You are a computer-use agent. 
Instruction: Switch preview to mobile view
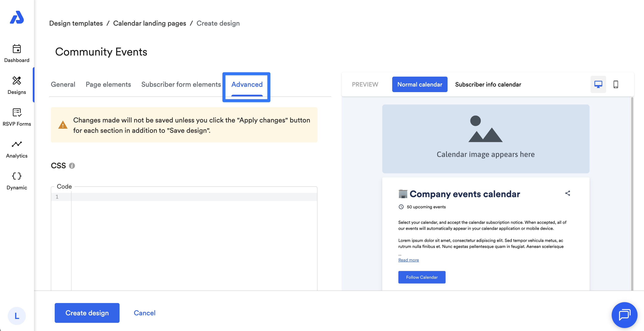pos(616,84)
